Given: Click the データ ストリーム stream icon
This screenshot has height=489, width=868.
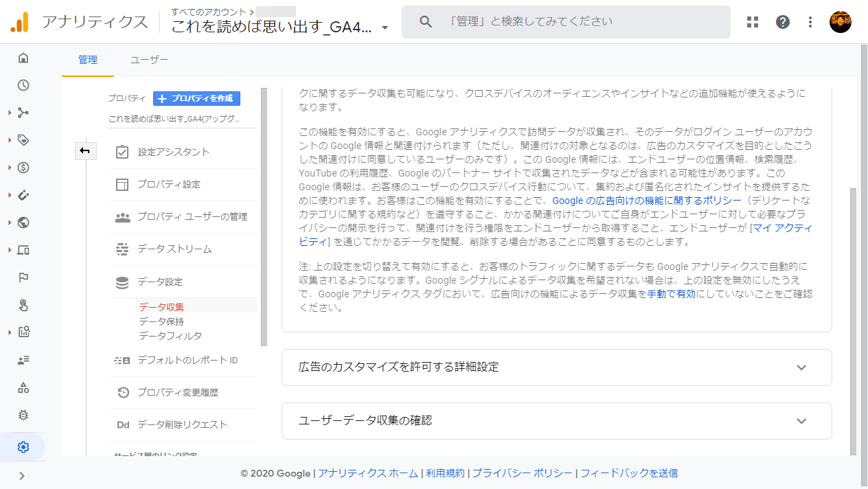Looking at the screenshot, I should pyautogui.click(x=123, y=249).
